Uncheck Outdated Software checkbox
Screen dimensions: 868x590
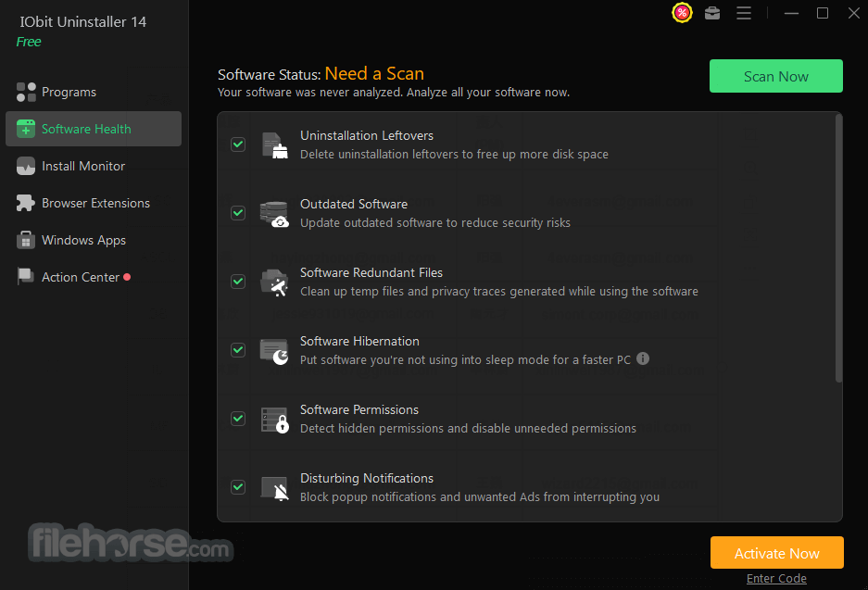coord(238,213)
